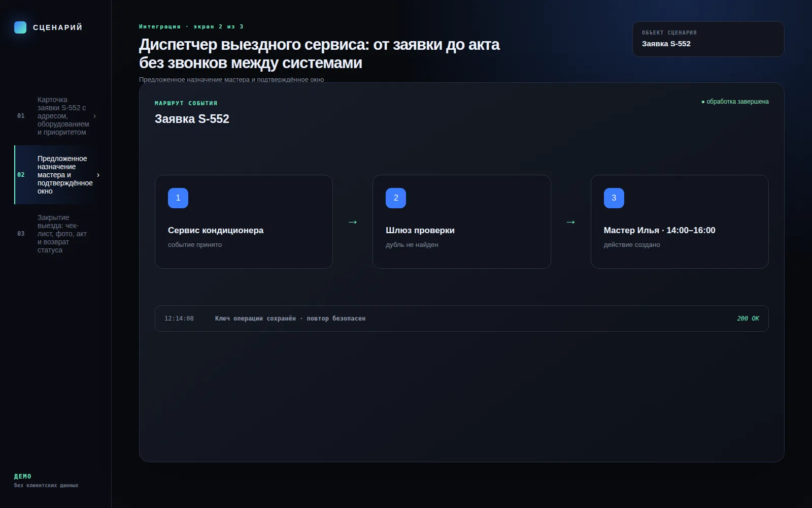Click the ДЕМО label in sidebar
This screenshot has width=812, height=508.
(x=23, y=477)
